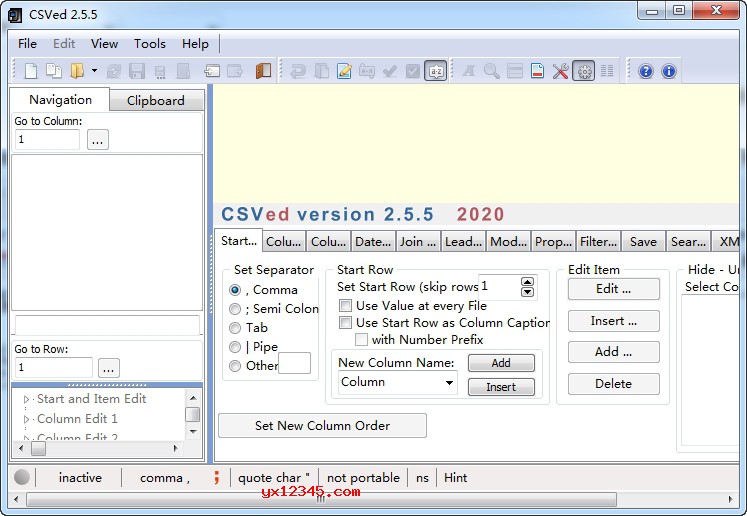The width and height of the screenshot is (747, 516).
Task: Click the grayed single checkmark icon
Action: point(390,71)
